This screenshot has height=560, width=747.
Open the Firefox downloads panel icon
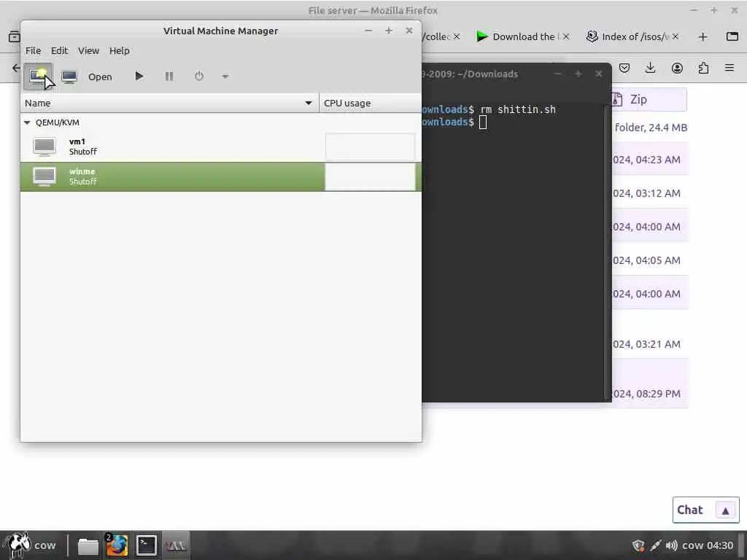click(650, 68)
